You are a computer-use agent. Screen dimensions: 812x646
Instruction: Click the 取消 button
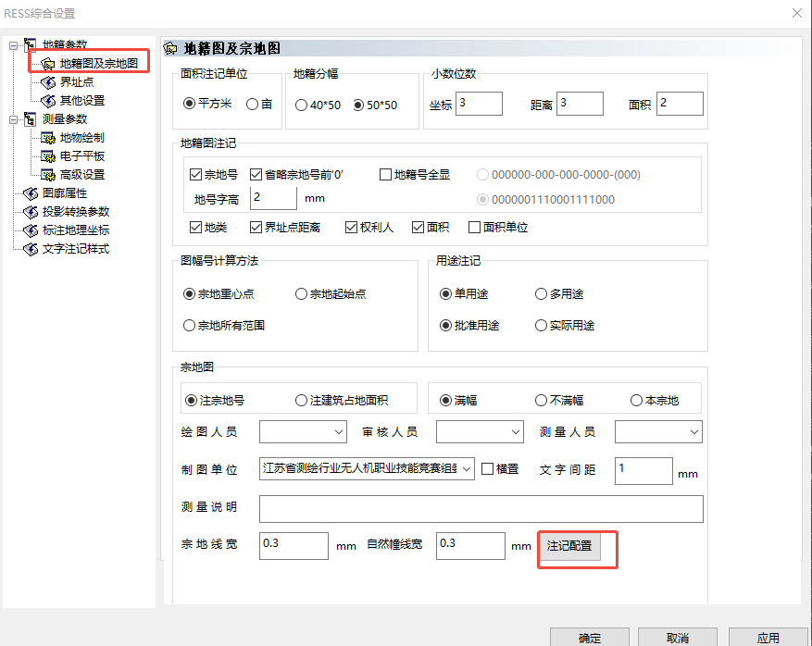pos(678,637)
